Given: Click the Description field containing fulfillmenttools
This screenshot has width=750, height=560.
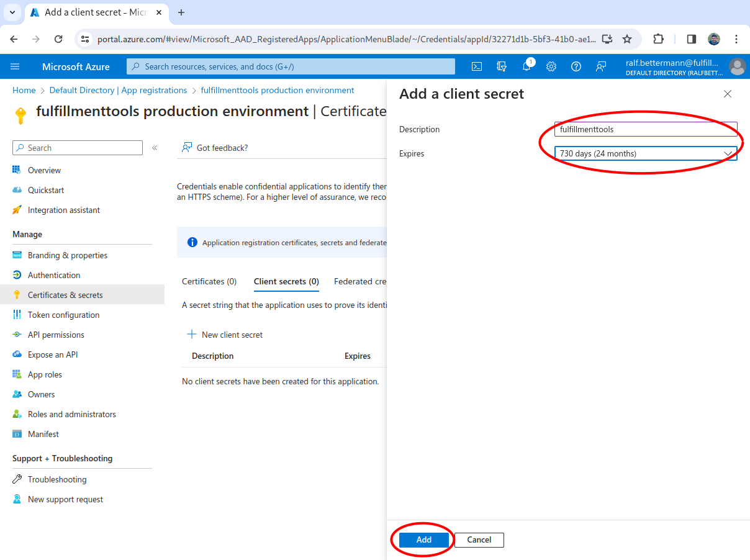Looking at the screenshot, I should 646,129.
